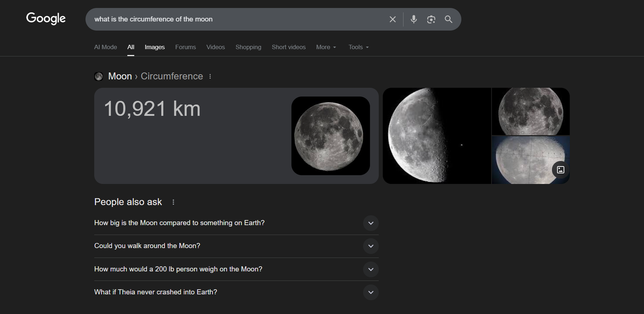Start voice search with microphone icon
This screenshot has height=314, width=644.
414,19
